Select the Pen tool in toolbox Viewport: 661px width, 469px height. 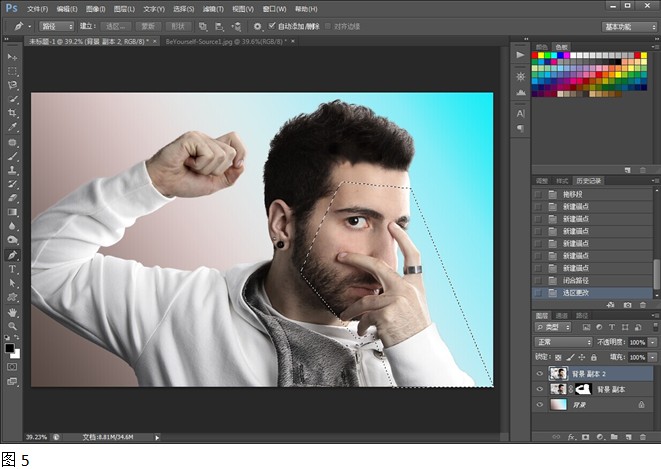(12, 255)
